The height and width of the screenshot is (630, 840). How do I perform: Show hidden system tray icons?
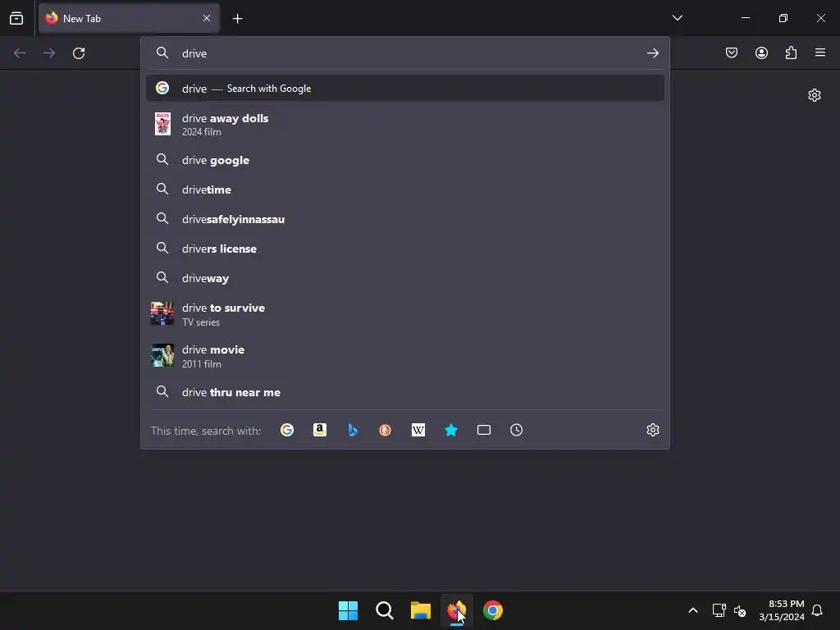click(x=692, y=610)
